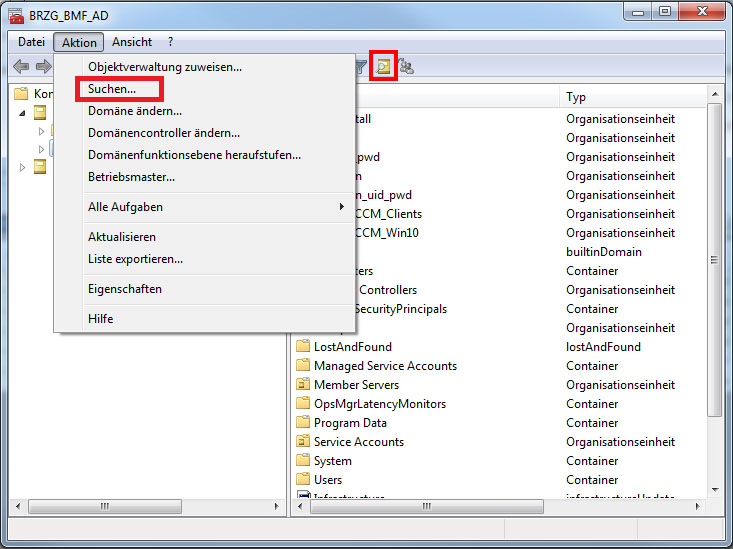
Task: Click the Service Accounts OU icon
Action: [x=304, y=442]
